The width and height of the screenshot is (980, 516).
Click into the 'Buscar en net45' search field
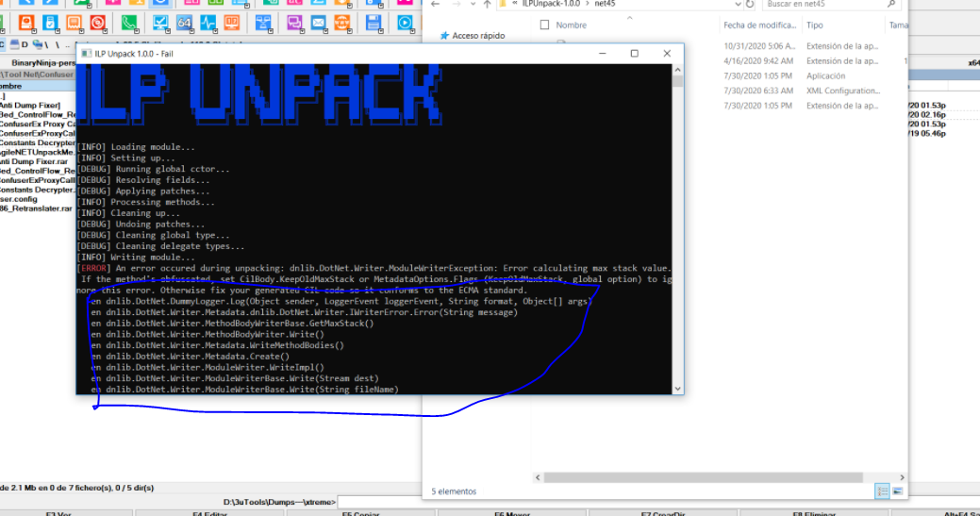(x=825, y=4)
